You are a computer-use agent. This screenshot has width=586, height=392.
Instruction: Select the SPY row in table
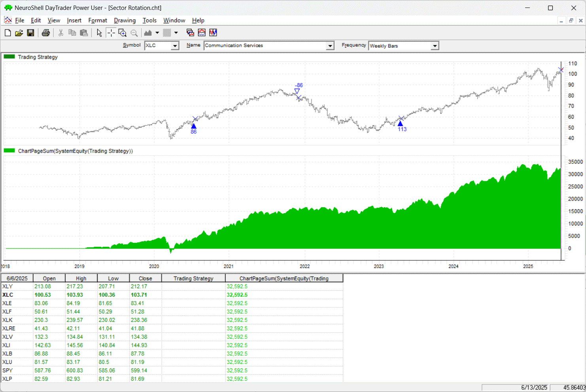[8, 371]
